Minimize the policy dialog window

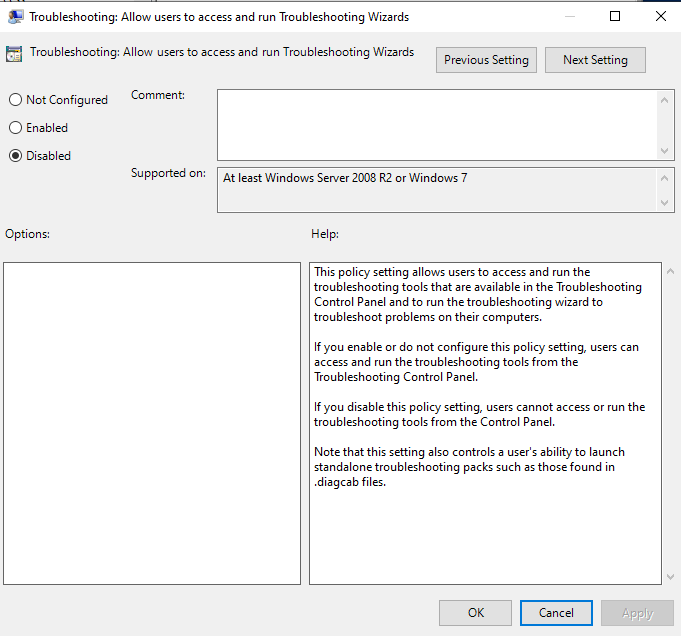[570, 17]
